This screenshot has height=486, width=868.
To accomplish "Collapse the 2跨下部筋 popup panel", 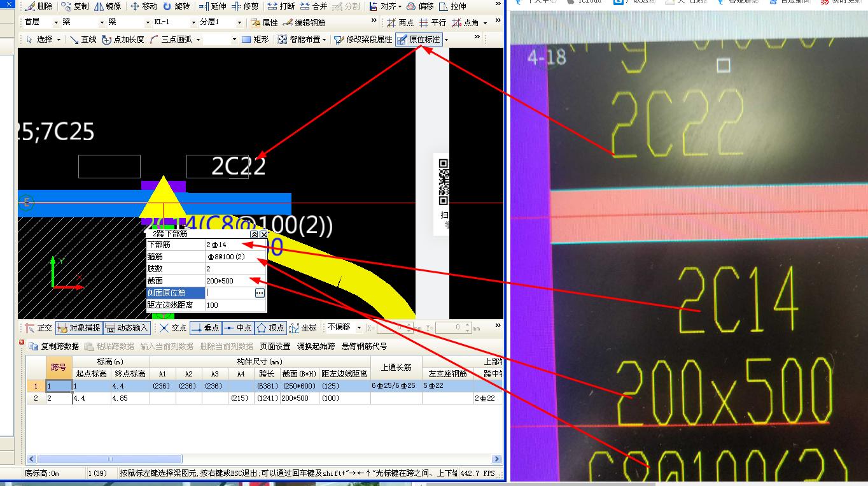I will [254, 234].
